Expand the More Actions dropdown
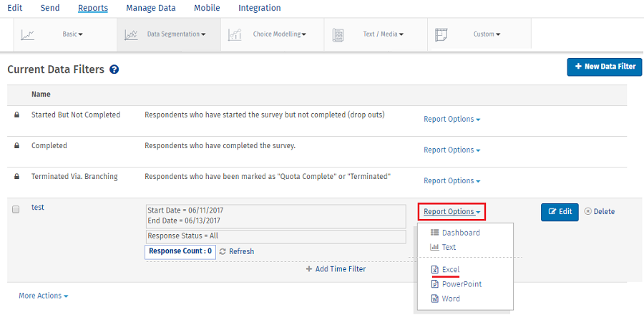The height and width of the screenshot is (320, 644). point(44,296)
